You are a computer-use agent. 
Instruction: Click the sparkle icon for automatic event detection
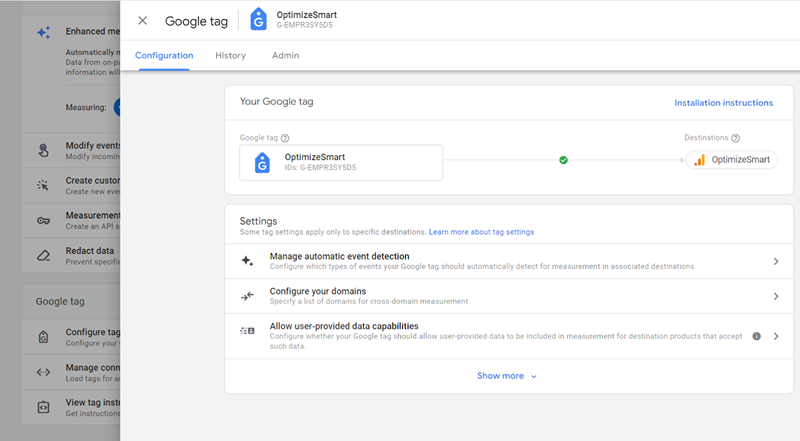tap(247, 261)
